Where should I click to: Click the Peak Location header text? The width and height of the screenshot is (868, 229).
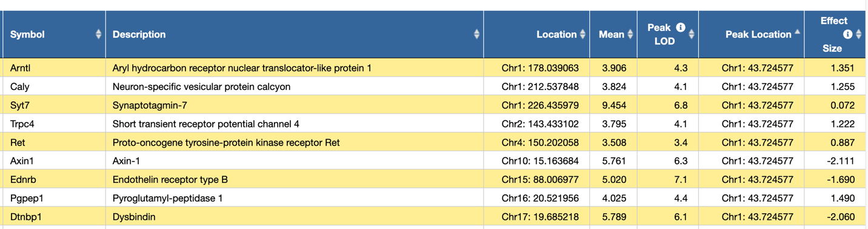tap(758, 35)
